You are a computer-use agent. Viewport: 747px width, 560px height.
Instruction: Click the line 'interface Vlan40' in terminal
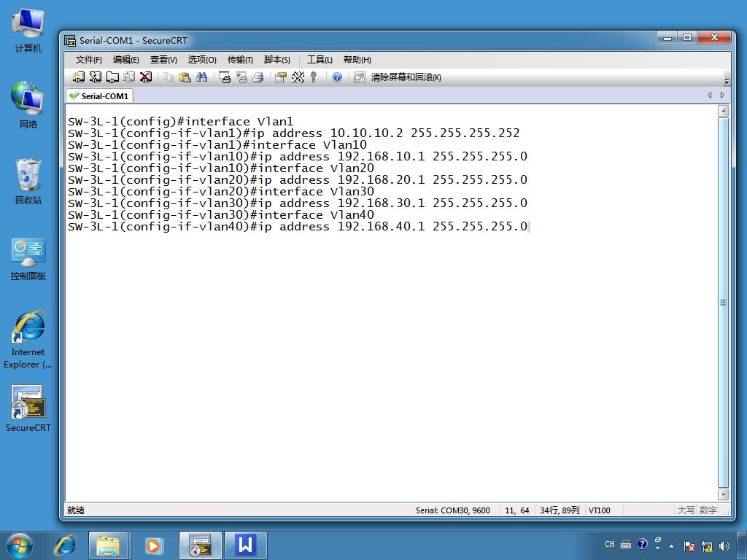coord(220,215)
